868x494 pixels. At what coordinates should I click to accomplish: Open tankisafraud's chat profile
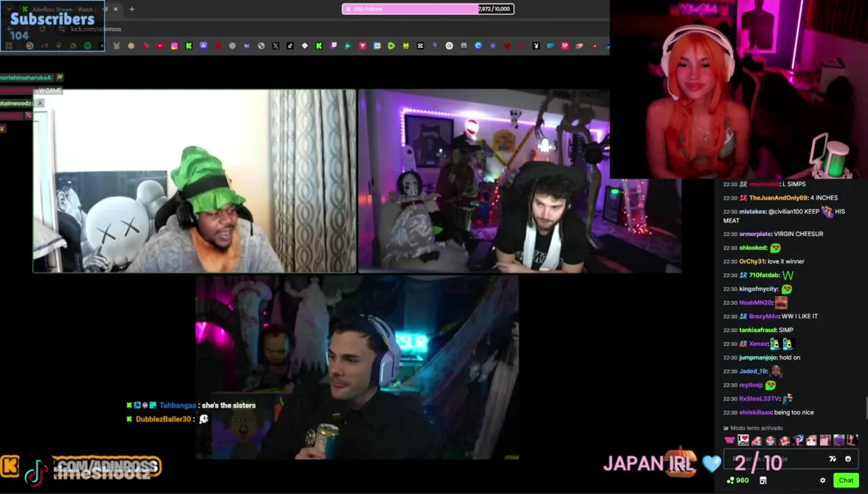point(758,330)
